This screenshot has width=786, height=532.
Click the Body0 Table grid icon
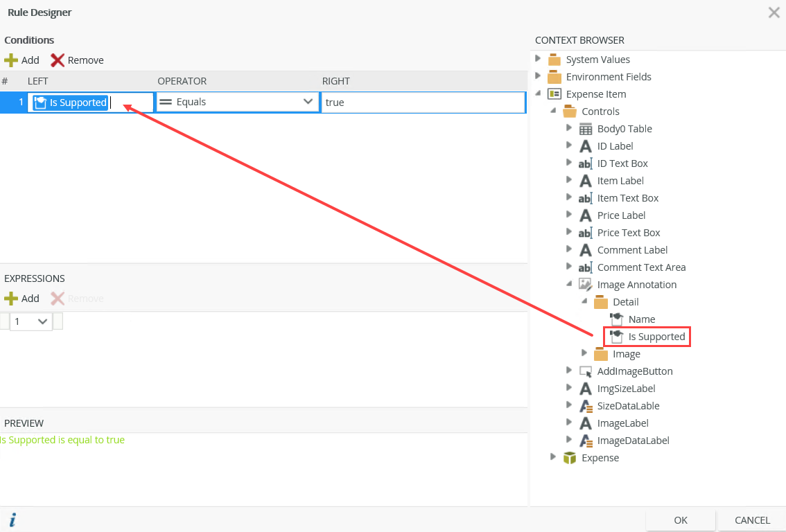(x=585, y=129)
